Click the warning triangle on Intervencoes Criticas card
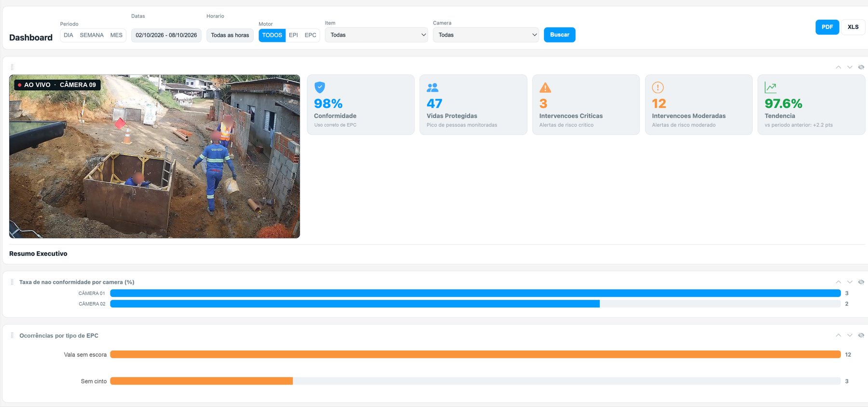868x407 pixels. (545, 87)
